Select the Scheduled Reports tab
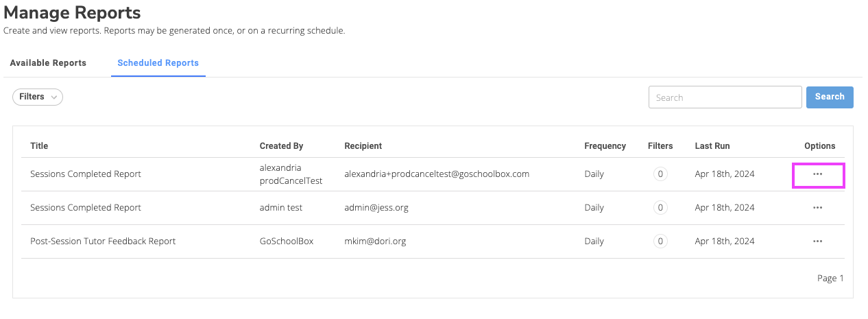The height and width of the screenshot is (319, 868). coord(158,63)
